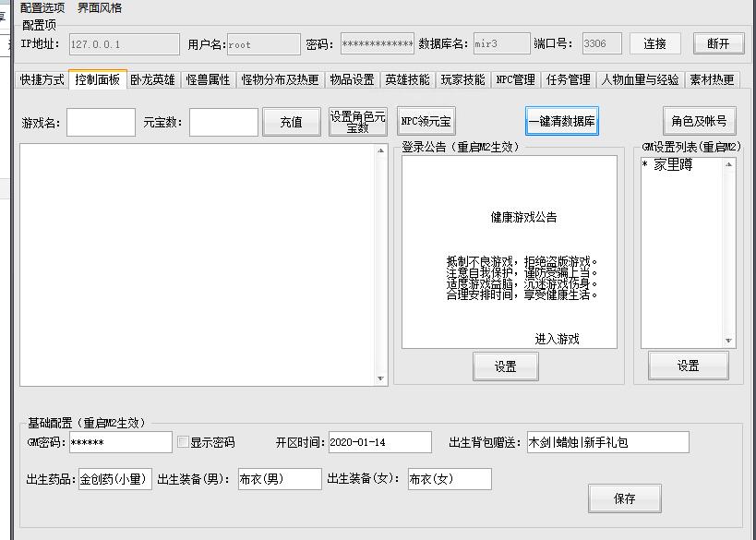Click the 游戏名 input field
Viewport: 756px width, 540px height.
coord(101,122)
